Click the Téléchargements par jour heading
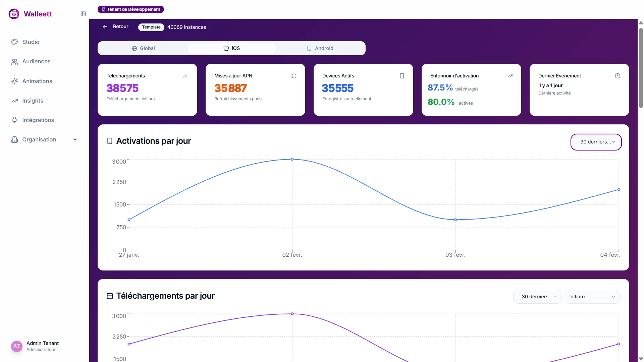Screen dimensions: 644x362 165,296
